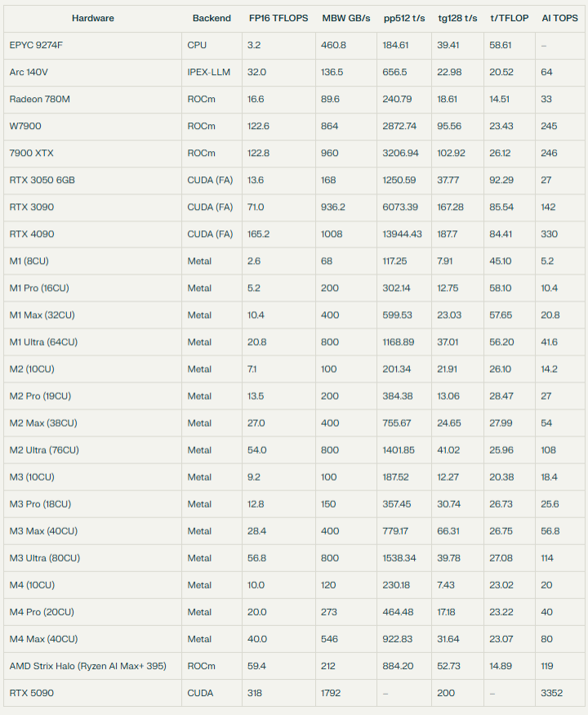
Task: Select the pp512 t/s column header
Action: coord(403,18)
